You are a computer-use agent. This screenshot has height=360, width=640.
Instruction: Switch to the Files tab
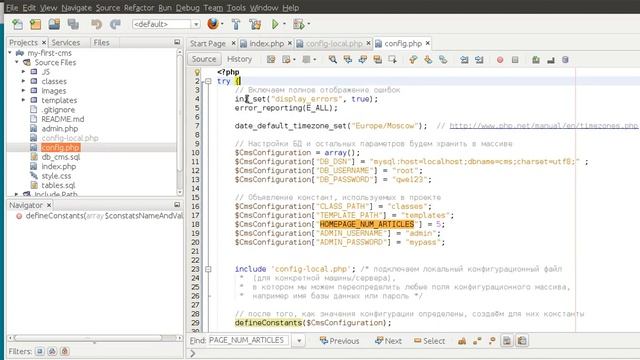coord(101,42)
